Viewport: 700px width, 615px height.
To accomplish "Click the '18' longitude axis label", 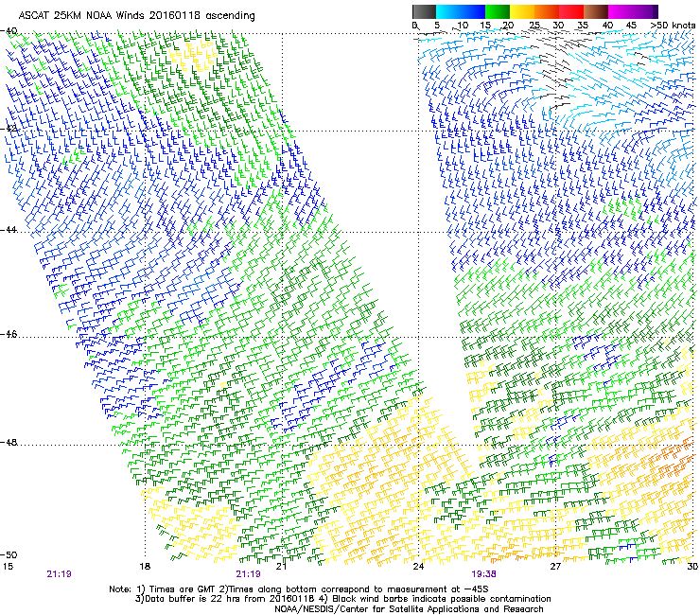I will click(145, 567).
